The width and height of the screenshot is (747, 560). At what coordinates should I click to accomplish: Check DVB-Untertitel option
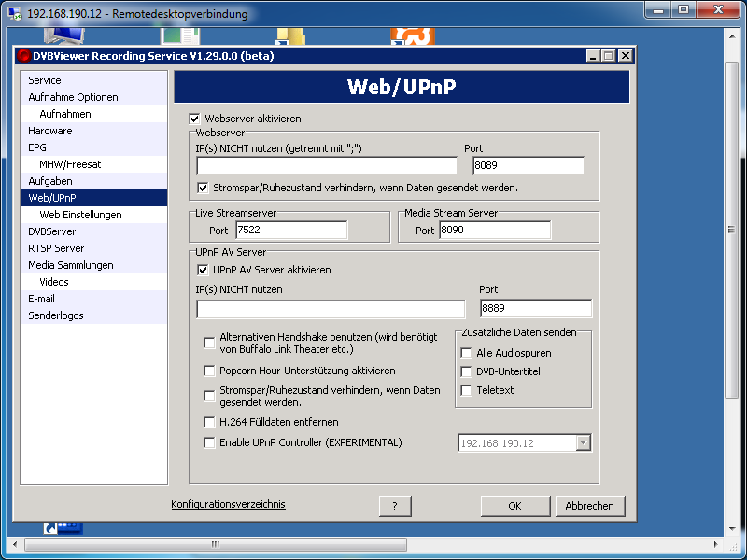click(x=466, y=371)
